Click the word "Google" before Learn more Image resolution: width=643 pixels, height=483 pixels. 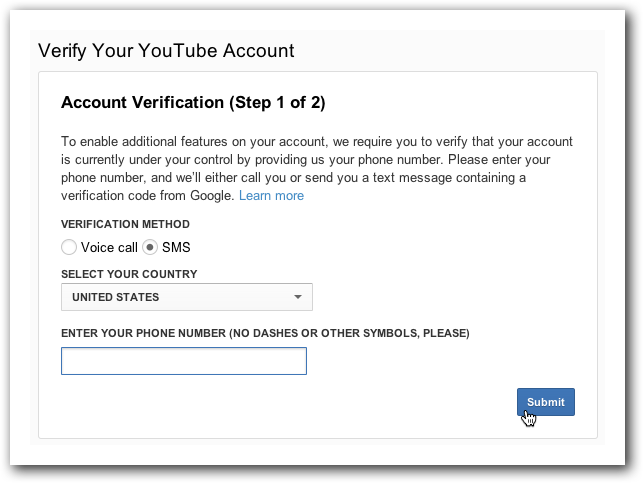point(212,196)
